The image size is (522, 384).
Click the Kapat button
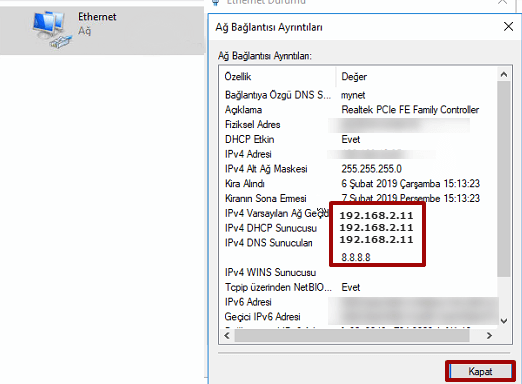point(480,371)
